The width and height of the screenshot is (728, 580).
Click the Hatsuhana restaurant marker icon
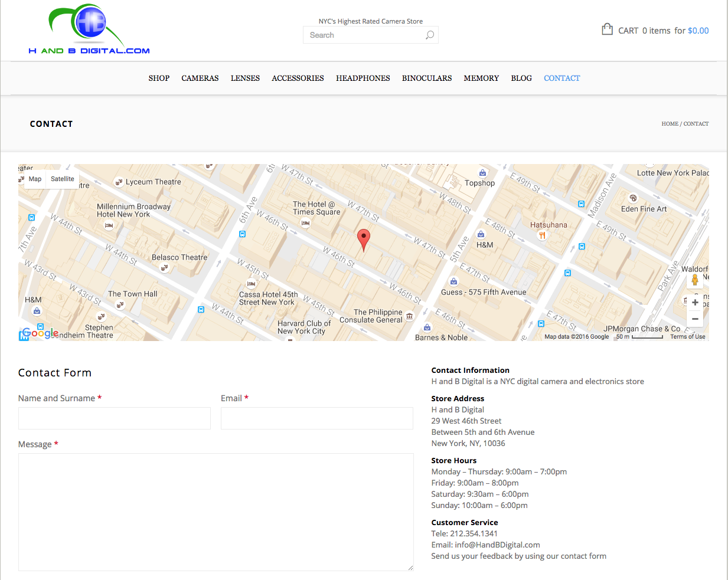(542, 235)
